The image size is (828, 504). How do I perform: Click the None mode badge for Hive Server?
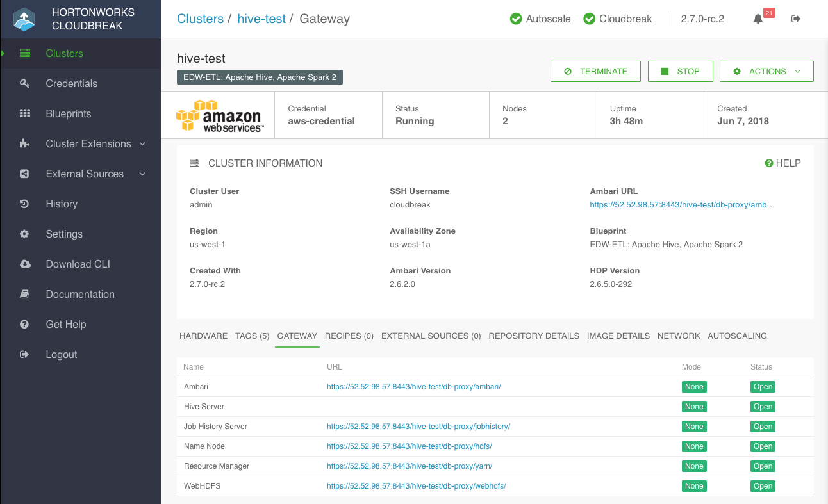(694, 407)
